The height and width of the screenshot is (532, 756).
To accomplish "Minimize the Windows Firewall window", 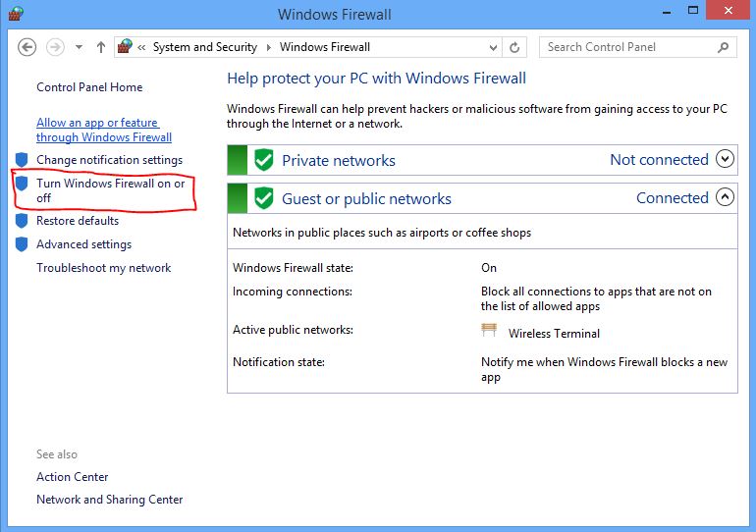I will coord(667,12).
